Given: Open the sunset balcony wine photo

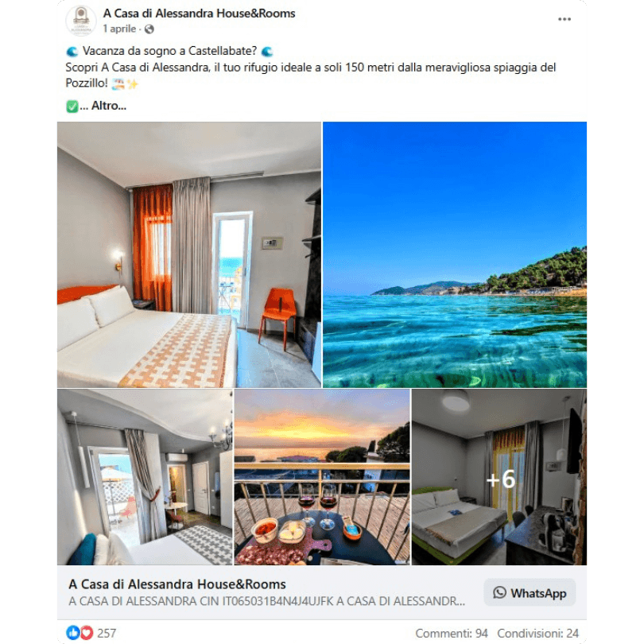Looking at the screenshot, I should (x=322, y=477).
